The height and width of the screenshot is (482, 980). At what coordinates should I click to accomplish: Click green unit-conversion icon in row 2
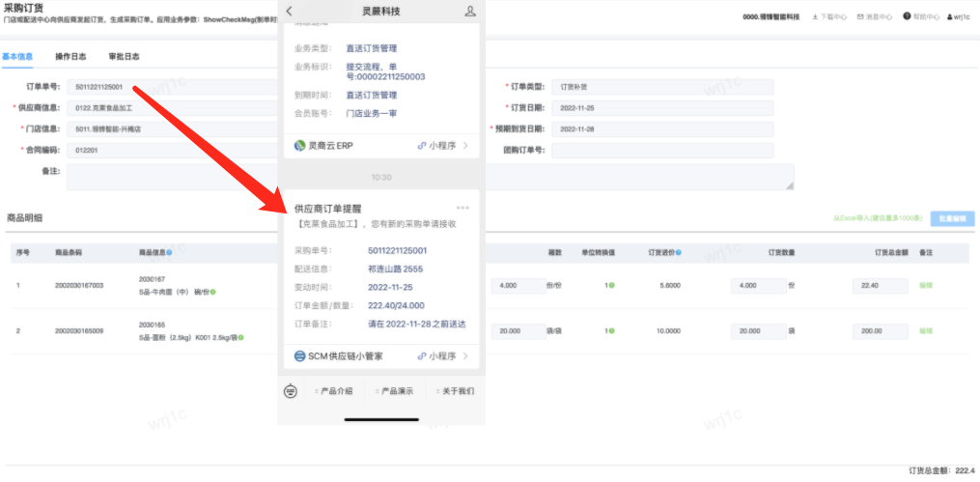612,330
